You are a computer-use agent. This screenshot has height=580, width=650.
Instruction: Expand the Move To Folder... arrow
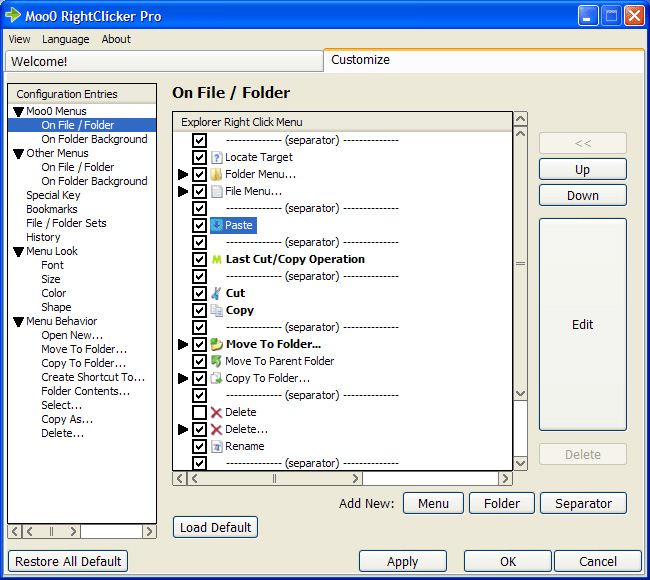(x=183, y=345)
